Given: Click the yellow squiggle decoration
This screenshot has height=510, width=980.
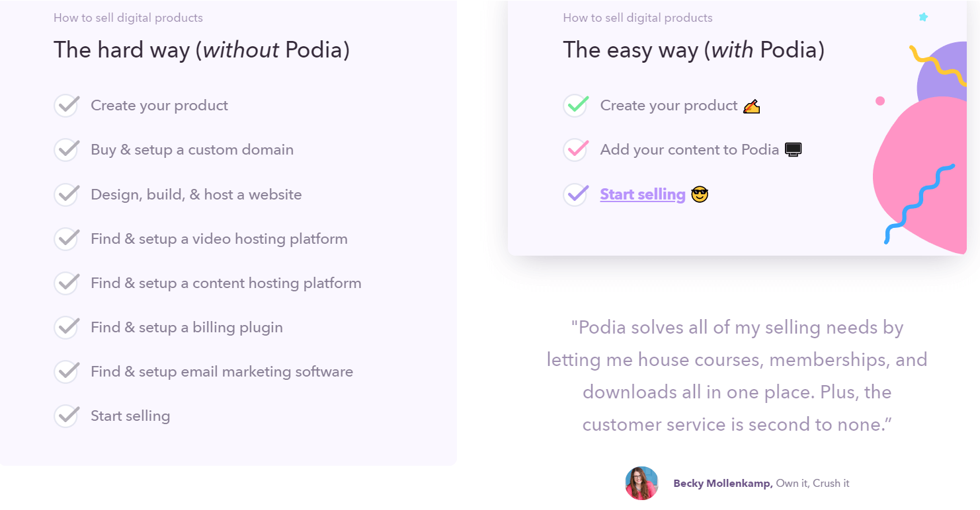Looking at the screenshot, I should tap(937, 65).
